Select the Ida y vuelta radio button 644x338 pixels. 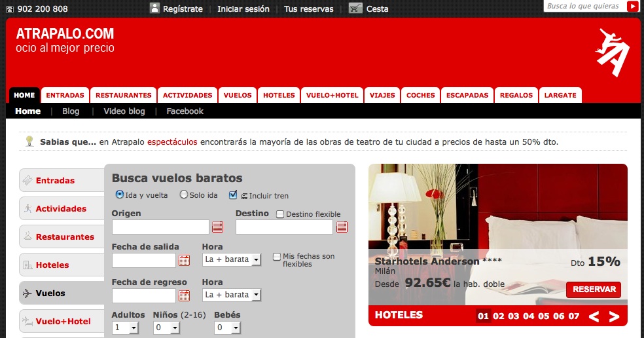(120, 194)
